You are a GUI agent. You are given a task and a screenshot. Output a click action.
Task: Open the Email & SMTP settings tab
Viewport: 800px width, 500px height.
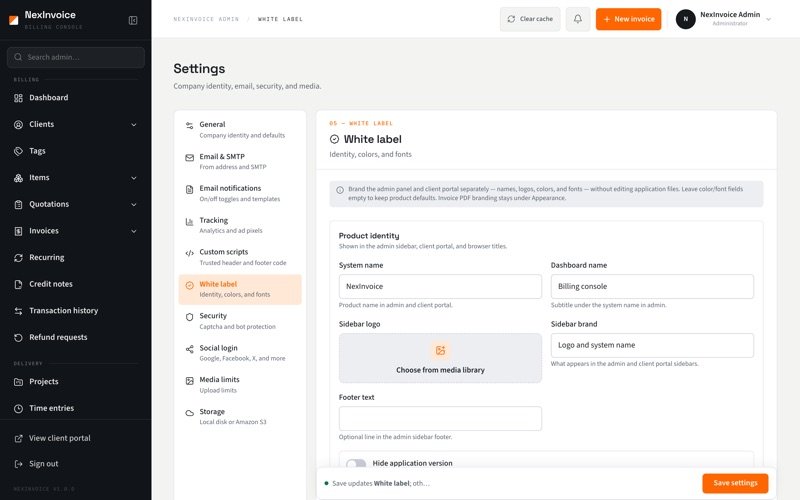coord(240,162)
